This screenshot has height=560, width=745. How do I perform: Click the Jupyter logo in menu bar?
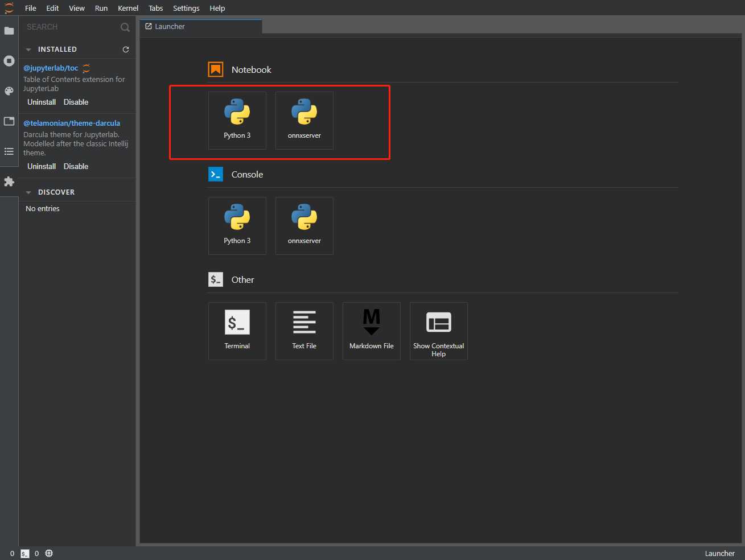click(x=9, y=8)
